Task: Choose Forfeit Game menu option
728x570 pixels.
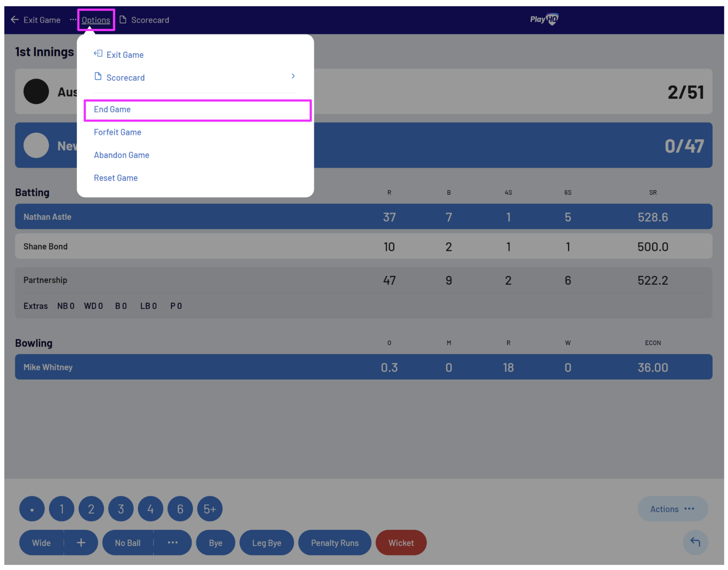Action: point(117,132)
